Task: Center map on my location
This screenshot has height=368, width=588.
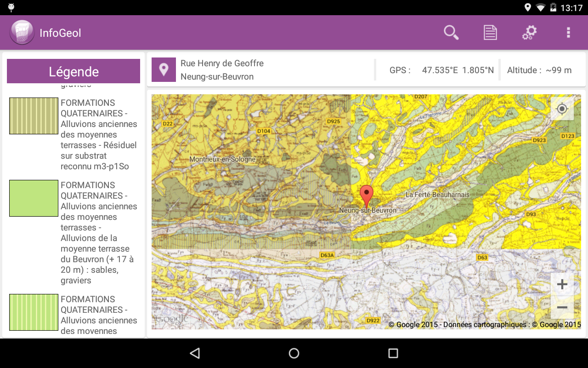Action: click(x=562, y=109)
